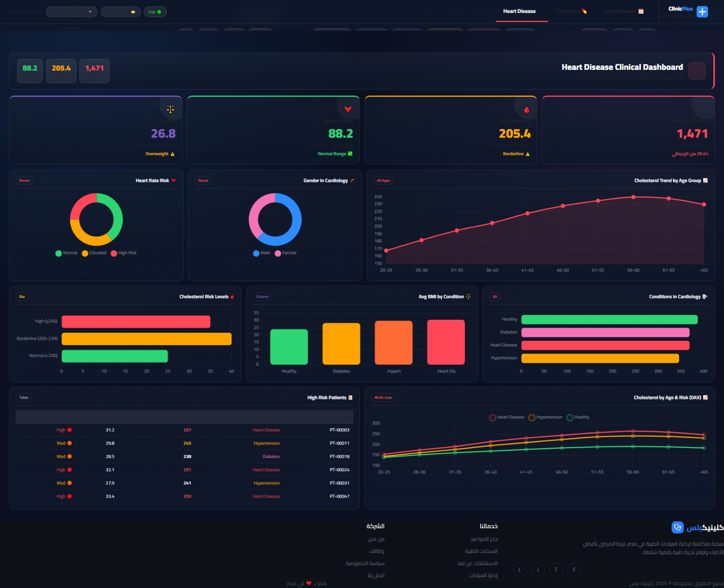Toggle the Healthy series in multi-line legend
Viewport: 724px width, 588px height.
[578, 417]
